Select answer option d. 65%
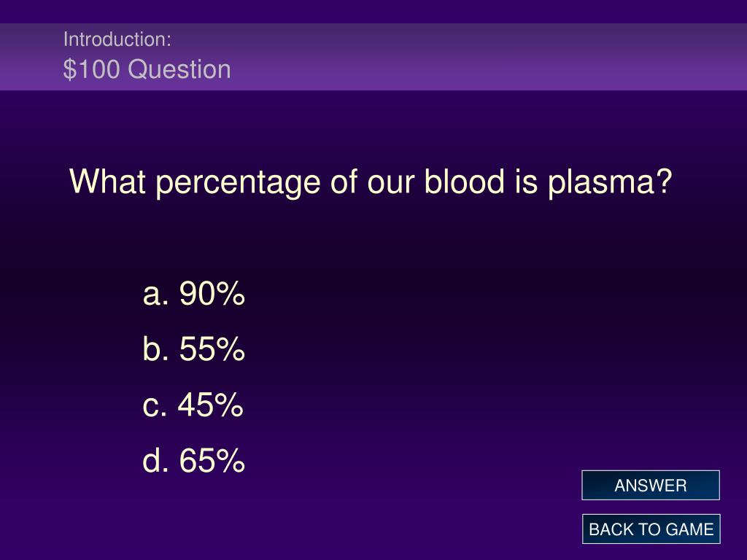 tap(193, 461)
